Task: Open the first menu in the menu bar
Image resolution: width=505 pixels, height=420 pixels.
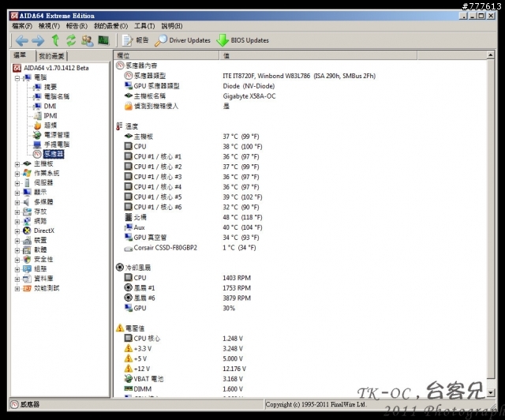Action: point(22,26)
